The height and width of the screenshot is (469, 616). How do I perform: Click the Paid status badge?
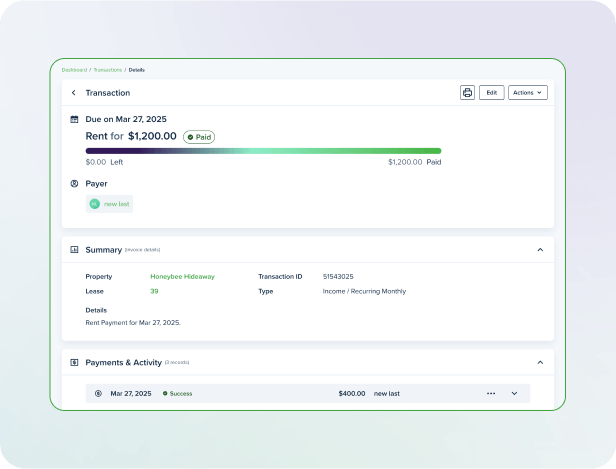[198, 137]
